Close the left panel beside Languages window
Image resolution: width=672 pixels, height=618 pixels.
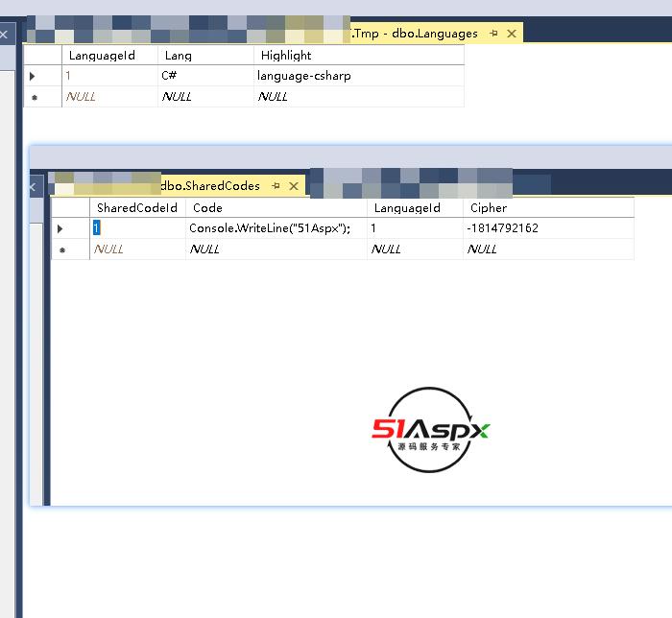(4, 35)
